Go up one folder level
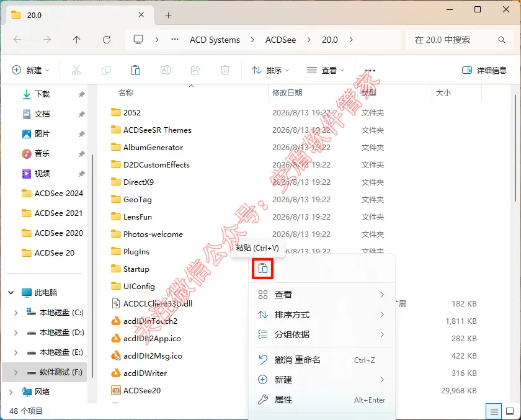 76,40
